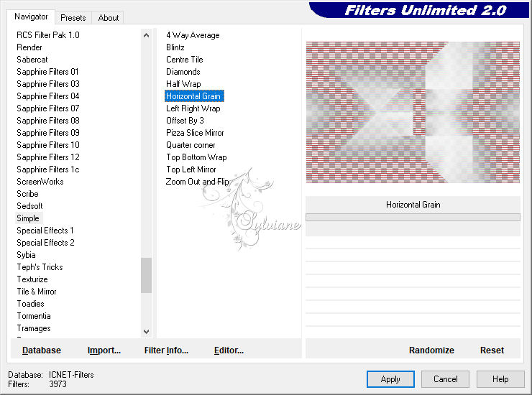Open the Presets tab
This screenshot has width=532, height=395.
pyautogui.click(x=73, y=18)
